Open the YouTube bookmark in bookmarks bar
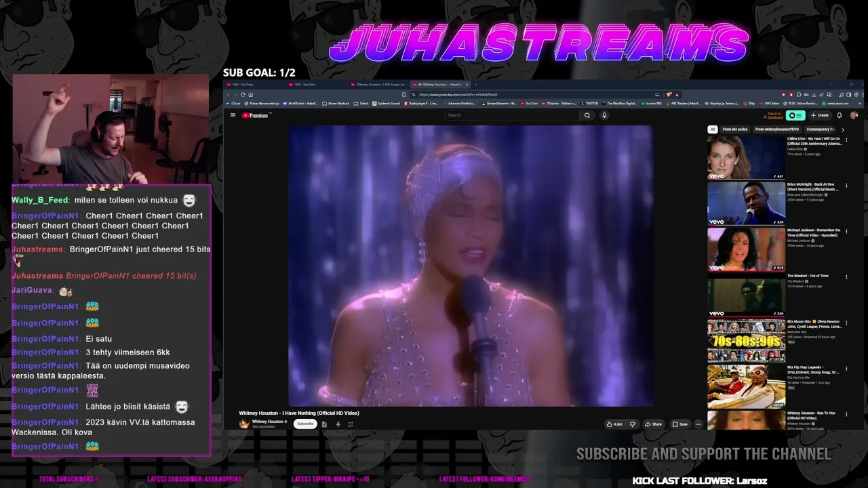The width and height of the screenshot is (868, 488). 529,104
